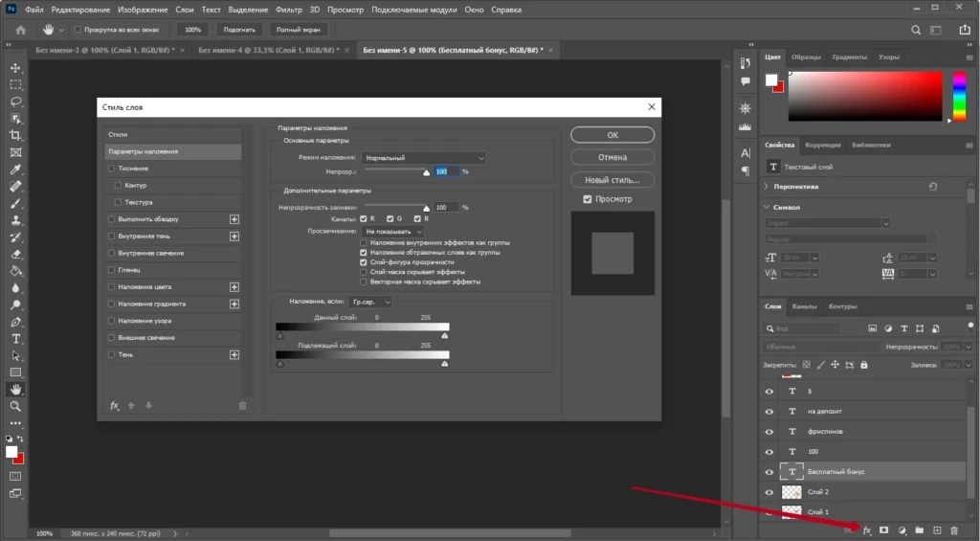Select the Pen tool
Viewport: 980px width, 541px height.
tap(15, 322)
